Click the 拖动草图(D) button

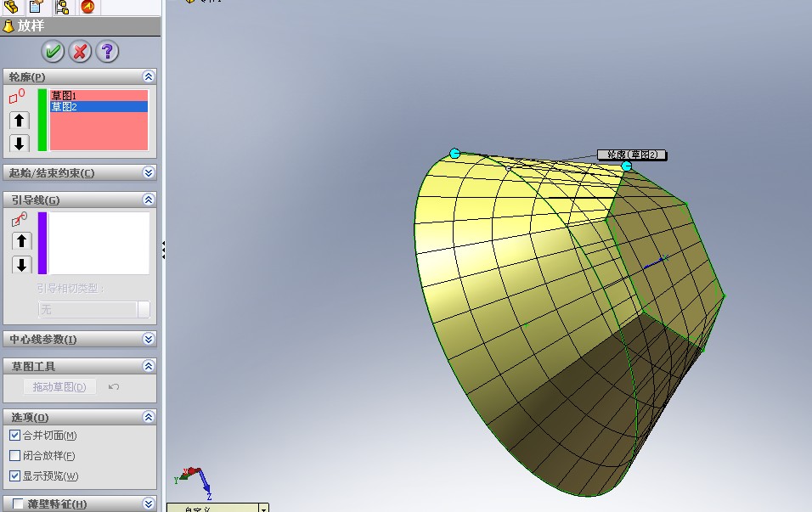coord(59,386)
